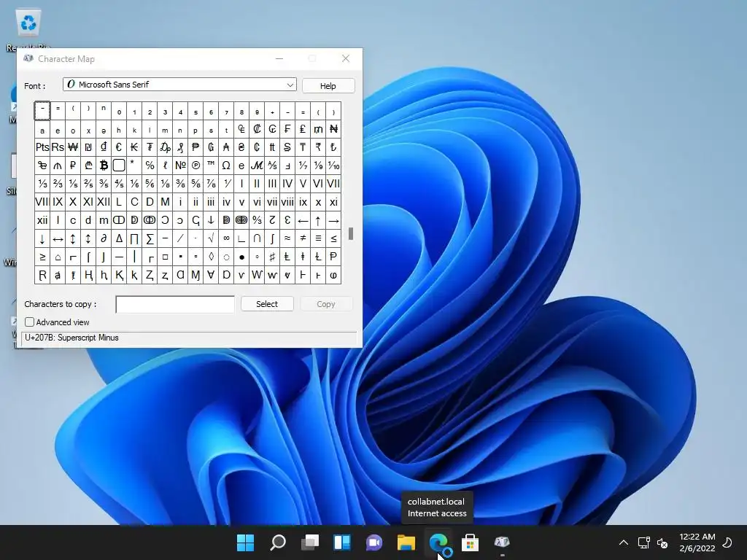
Task: Pick the superscript minus cell
Action: 42,111
